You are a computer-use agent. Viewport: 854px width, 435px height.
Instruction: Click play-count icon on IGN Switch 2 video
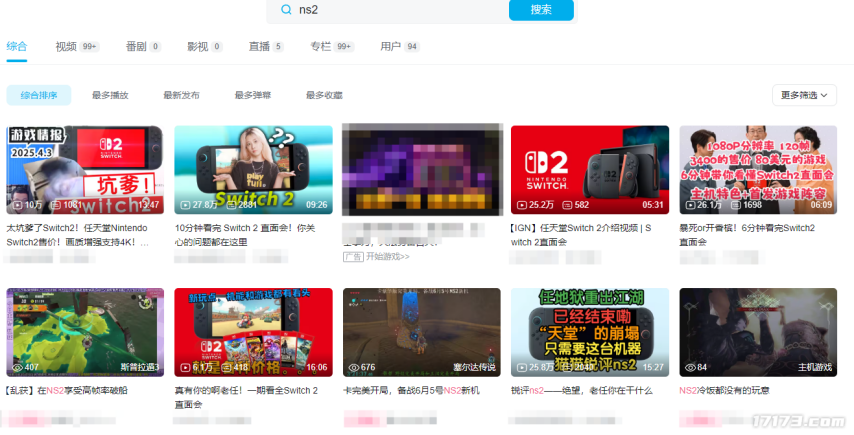(x=521, y=205)
